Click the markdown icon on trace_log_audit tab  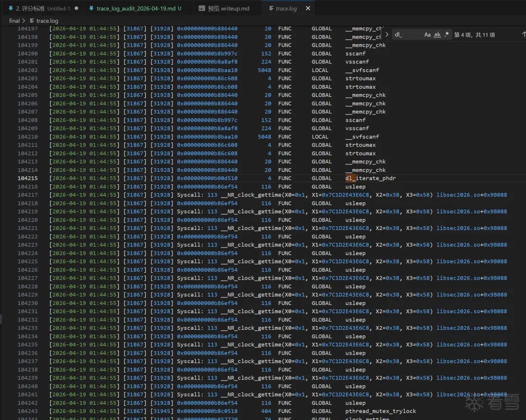pyautogui.click(x=91, y=8)
